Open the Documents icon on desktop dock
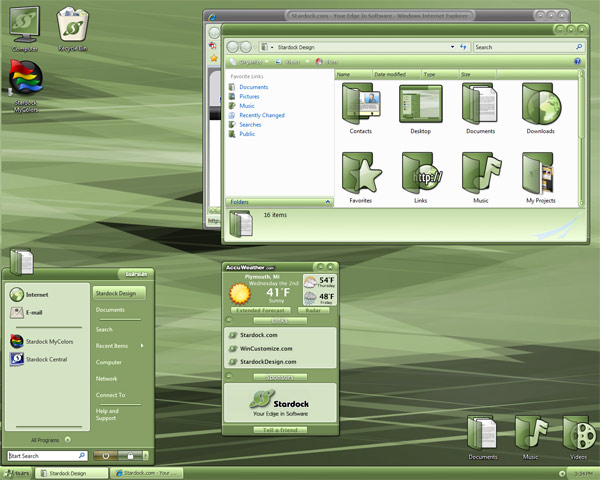 tap(482, 438)
